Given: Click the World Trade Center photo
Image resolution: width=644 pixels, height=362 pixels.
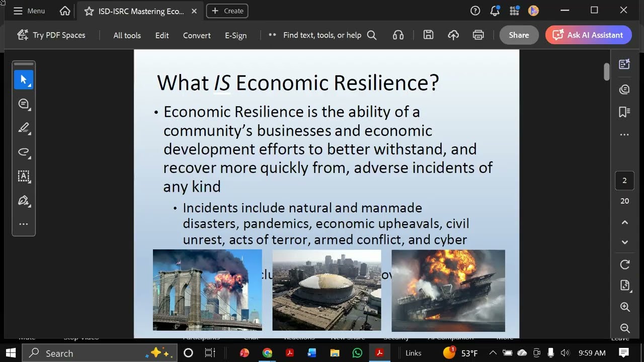Looking at the screenshot, I should point(207,290).
